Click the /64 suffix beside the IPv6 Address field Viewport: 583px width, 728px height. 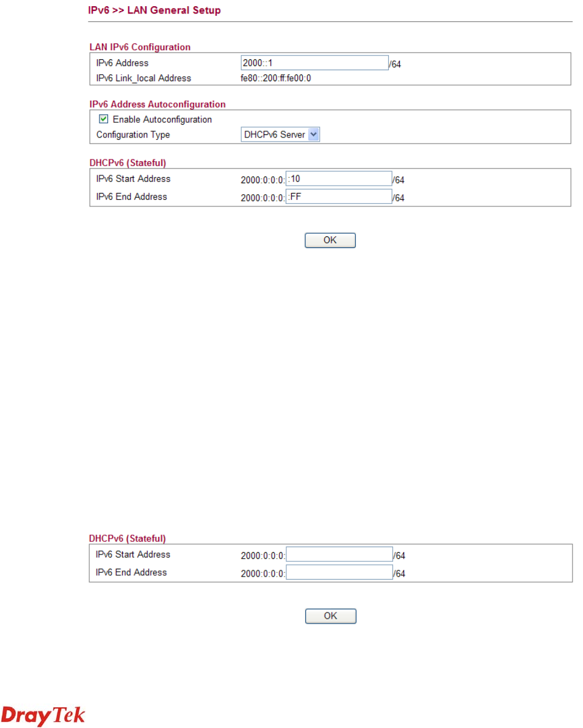(395, 64)
